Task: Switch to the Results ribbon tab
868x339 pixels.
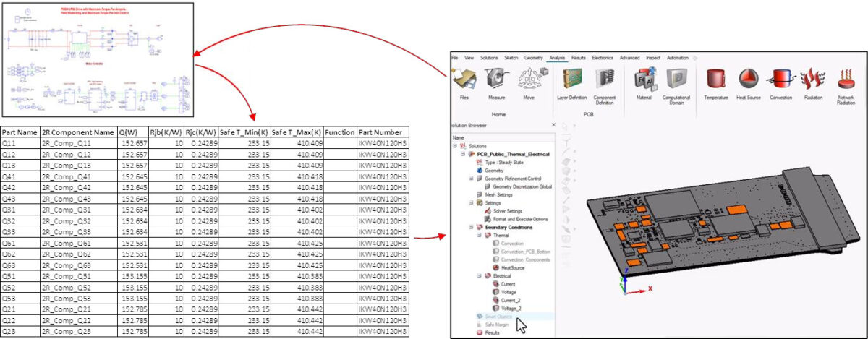Action: point(578,57)
